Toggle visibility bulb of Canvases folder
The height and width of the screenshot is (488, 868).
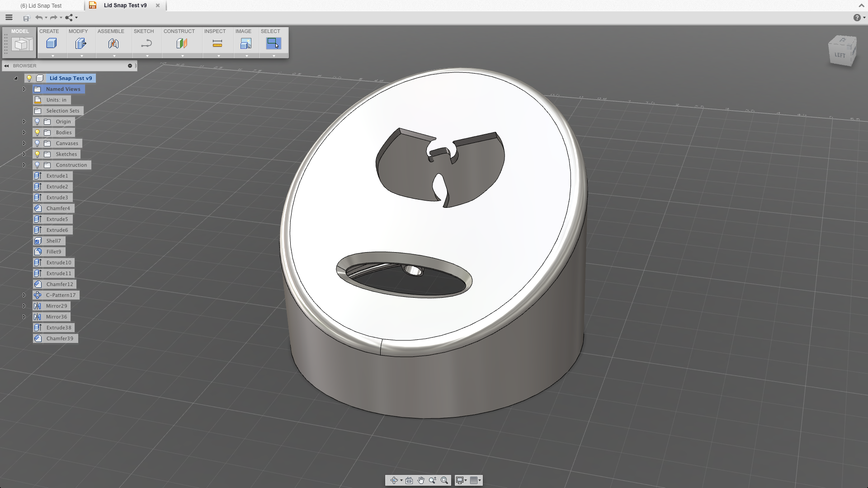[x=38, y=143]
